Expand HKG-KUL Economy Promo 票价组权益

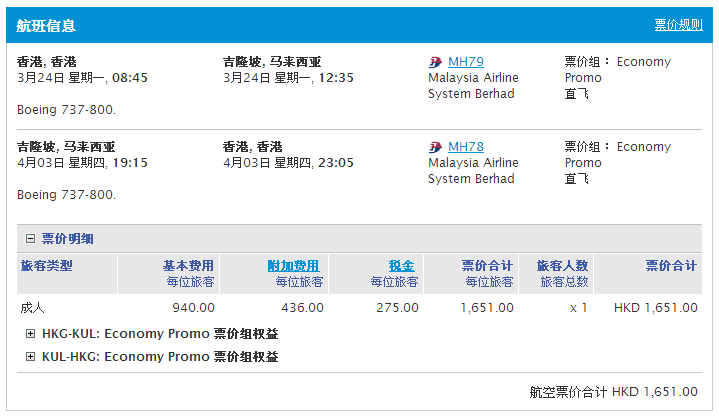tap(30, 334)
